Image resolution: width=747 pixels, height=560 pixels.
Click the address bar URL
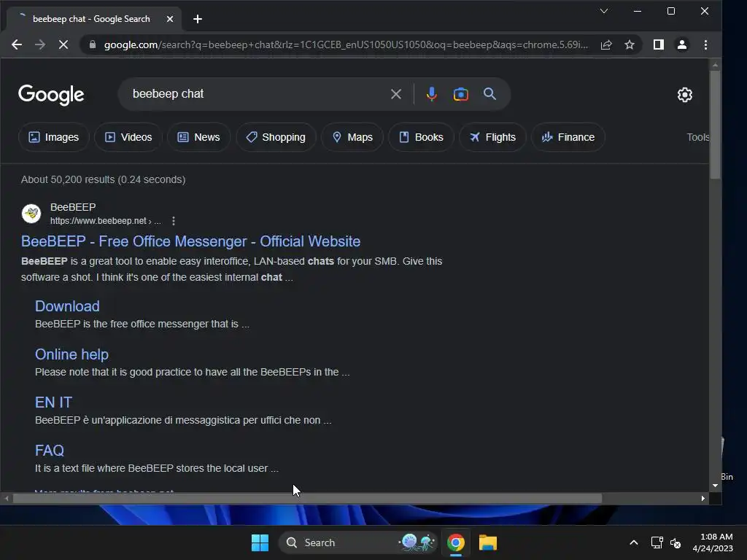(x=346, y=44)
